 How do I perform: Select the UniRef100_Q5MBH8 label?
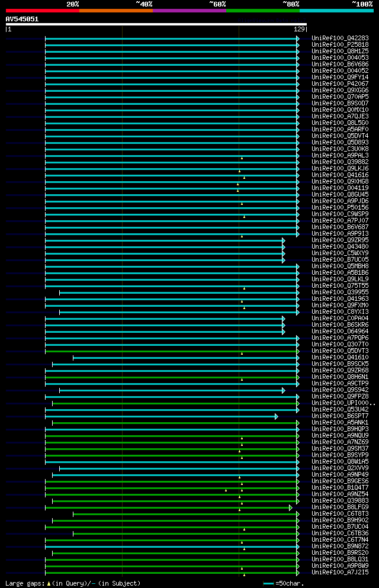pyautogui.click(x=340, y=266)
